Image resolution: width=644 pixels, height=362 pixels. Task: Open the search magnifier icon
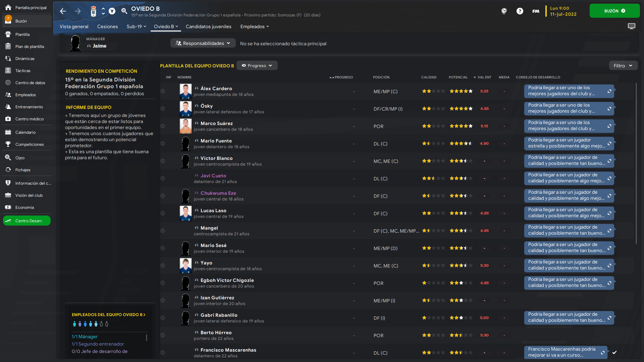click(x=124, y=11)
